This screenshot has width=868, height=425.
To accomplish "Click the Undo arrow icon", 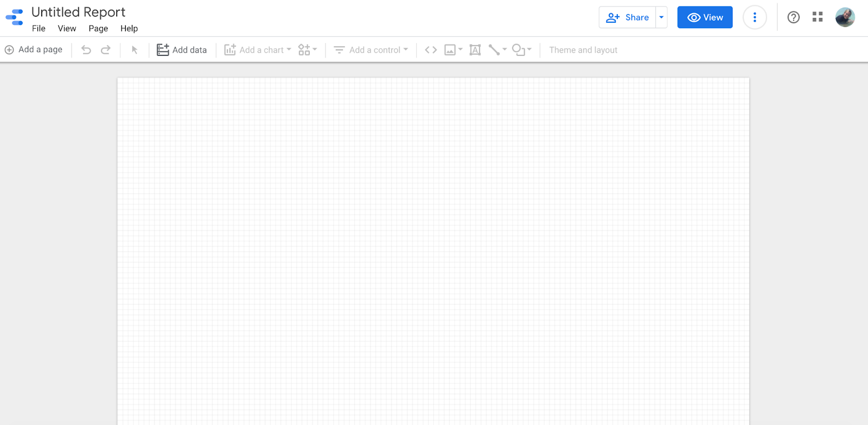I will coord(86,50).
